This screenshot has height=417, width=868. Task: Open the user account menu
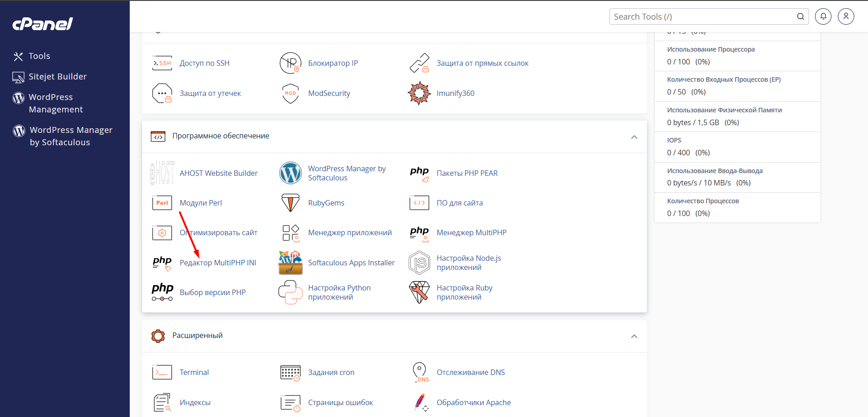point(846,16)
